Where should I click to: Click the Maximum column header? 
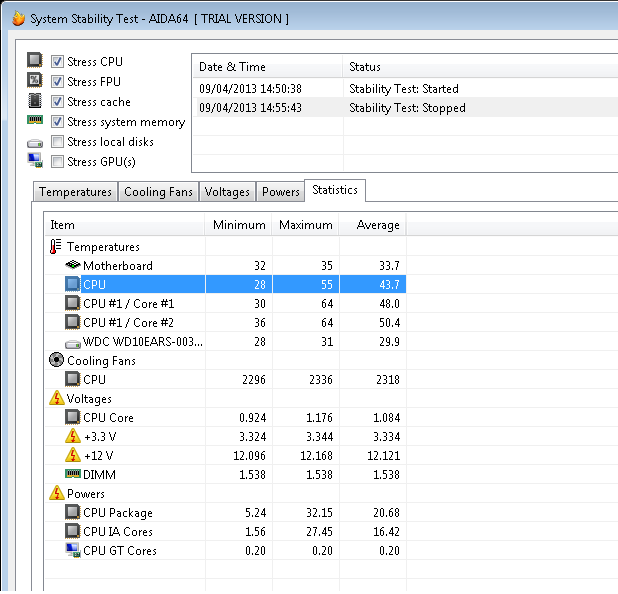tap(305, 225)
